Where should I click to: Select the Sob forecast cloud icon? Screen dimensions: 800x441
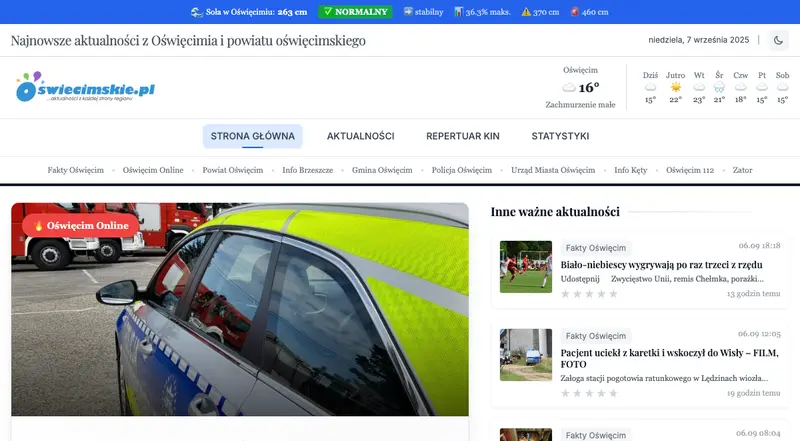(782, 87)
